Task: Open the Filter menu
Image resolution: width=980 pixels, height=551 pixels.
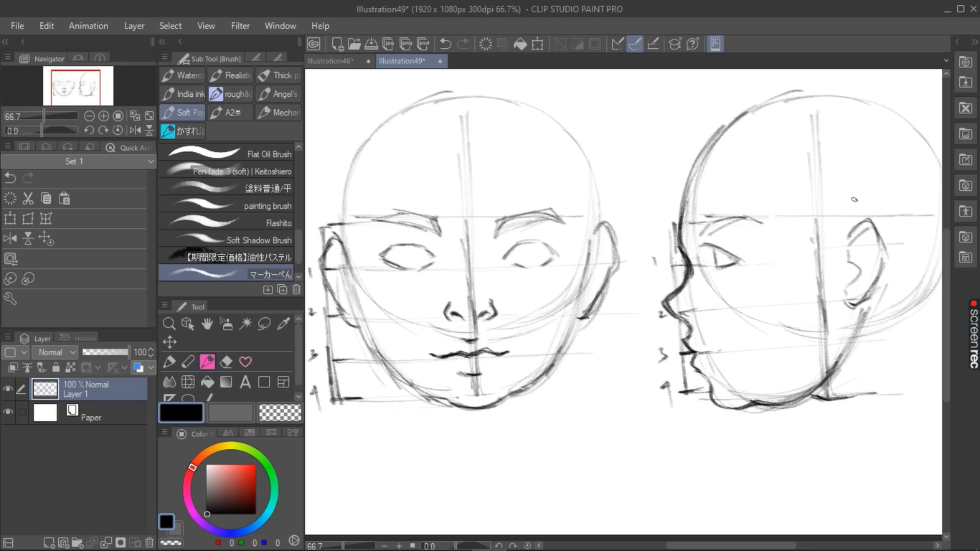Action: [x=240, y=26]
